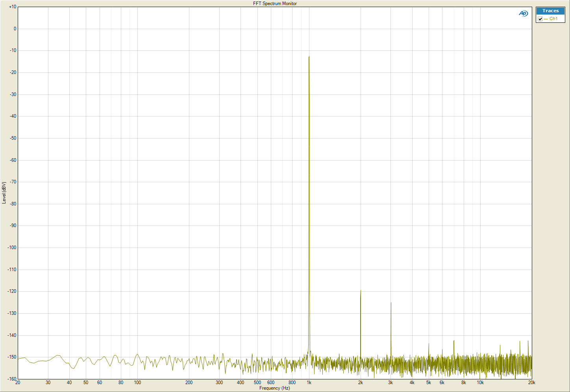Click the 2k harmonic peak

tap(361, 291)
